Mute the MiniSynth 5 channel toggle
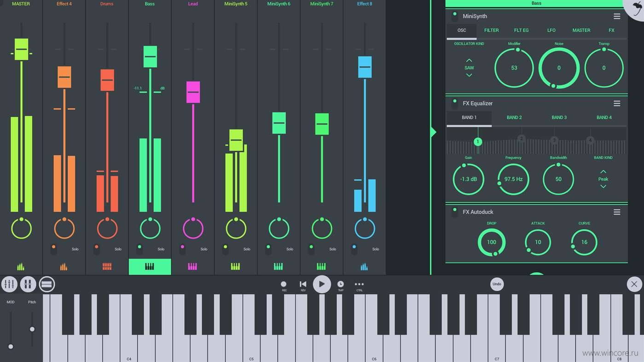Viewport: 644px width, 362px height. [225, 249]
